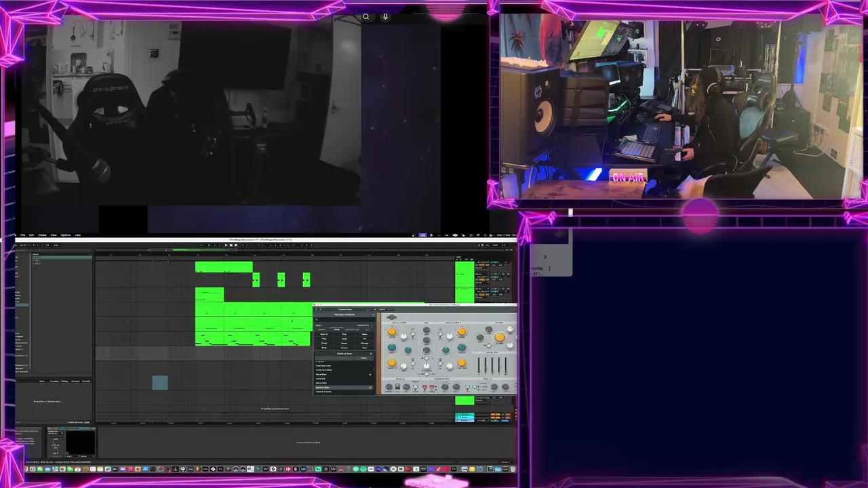This screenshot has width=868, height=488.
Task: Click the Stop button in Ableton transport
Action: [231, 245]
